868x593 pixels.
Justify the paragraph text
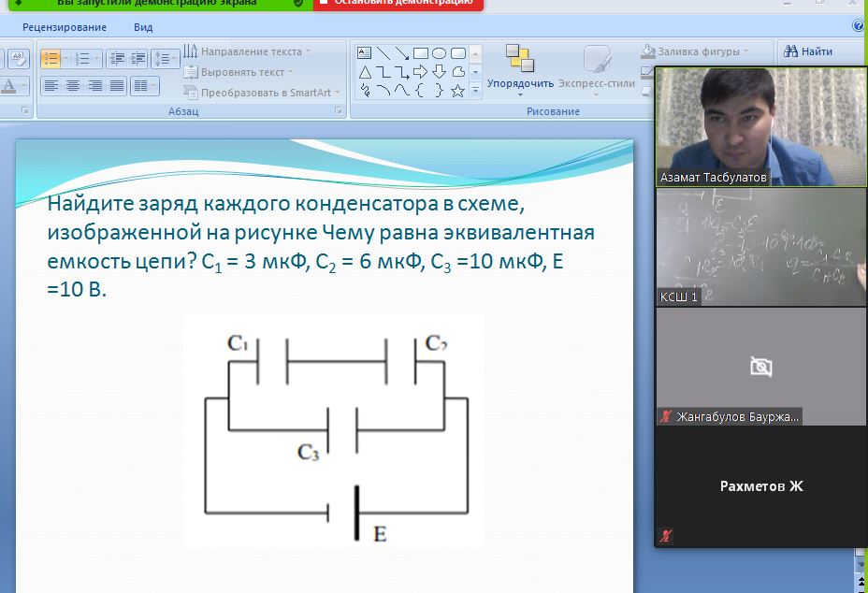tap(116, 86)
